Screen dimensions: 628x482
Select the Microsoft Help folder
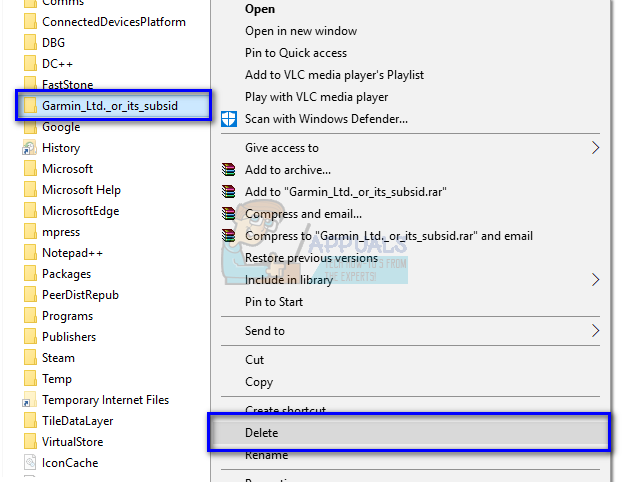[x=81, y=190]
